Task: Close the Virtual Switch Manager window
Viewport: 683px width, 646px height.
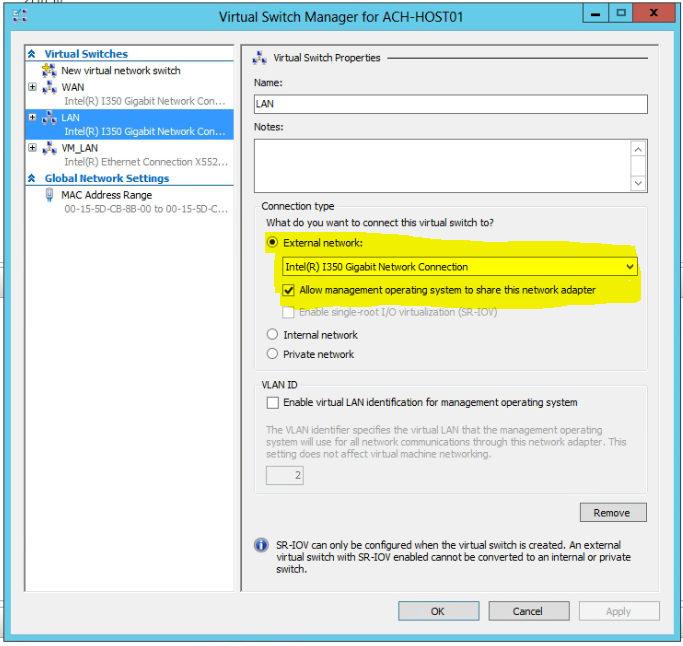Action: coord(653,14)
